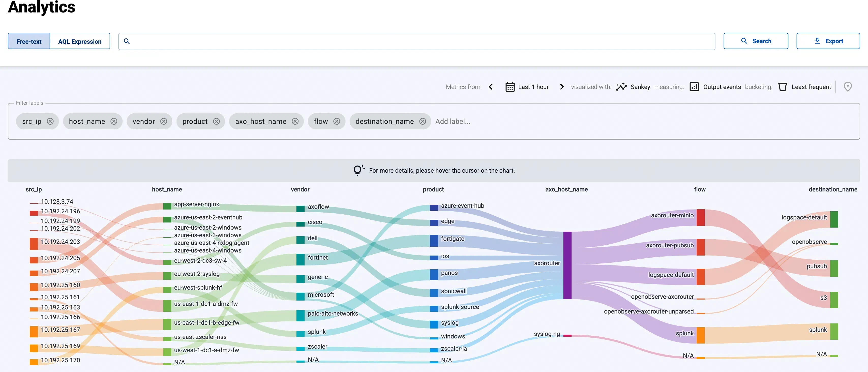The image size is (868, 372).
Task: Click the src_ip column header
Action: click(34, 189)
